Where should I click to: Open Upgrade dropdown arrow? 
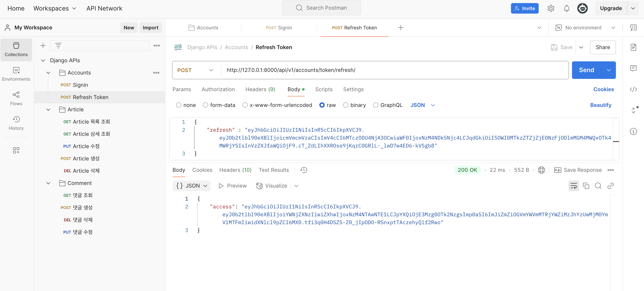(x=633, y=8)
